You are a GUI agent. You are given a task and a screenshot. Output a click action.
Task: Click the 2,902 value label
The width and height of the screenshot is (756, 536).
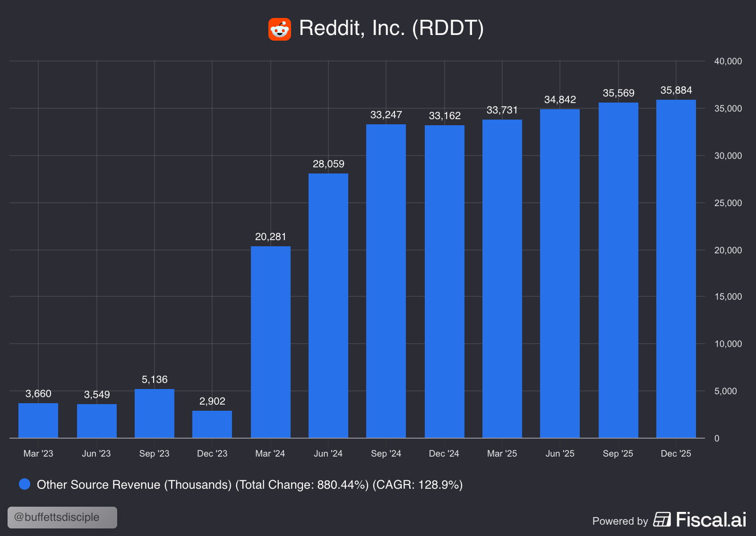pos(212,401)
